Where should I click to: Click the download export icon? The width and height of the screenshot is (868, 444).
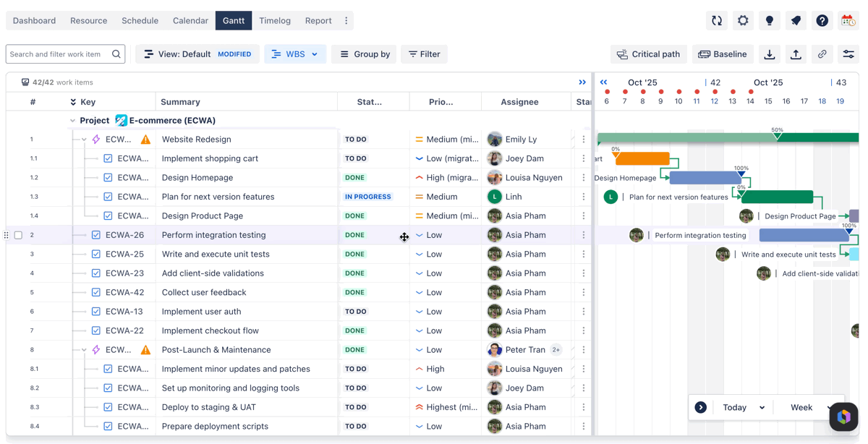(x=770, y=54)
